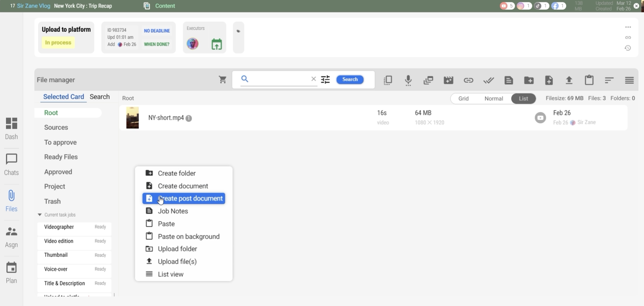Click the shopping cart icon in File manager
This screenshot has height=306, width=644.
223,80
